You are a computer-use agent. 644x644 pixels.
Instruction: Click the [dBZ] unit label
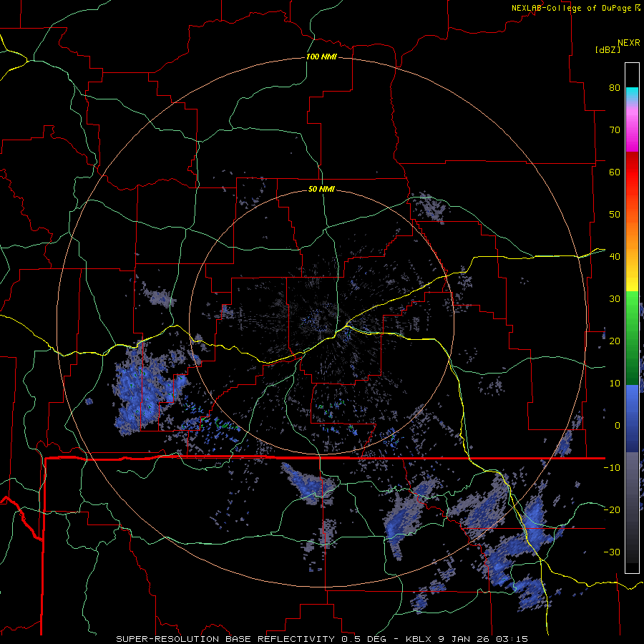[608, 49]
